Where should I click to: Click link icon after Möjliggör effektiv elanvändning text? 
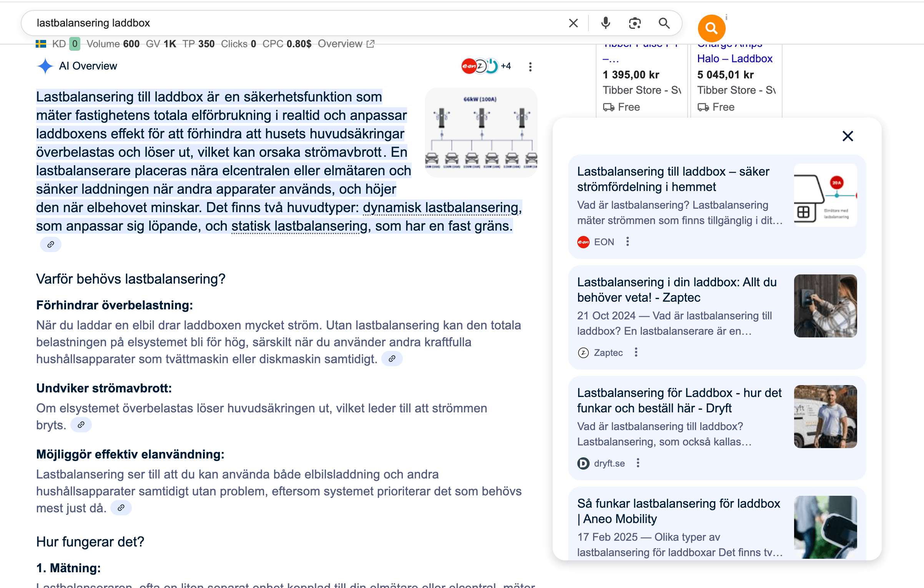121,508
